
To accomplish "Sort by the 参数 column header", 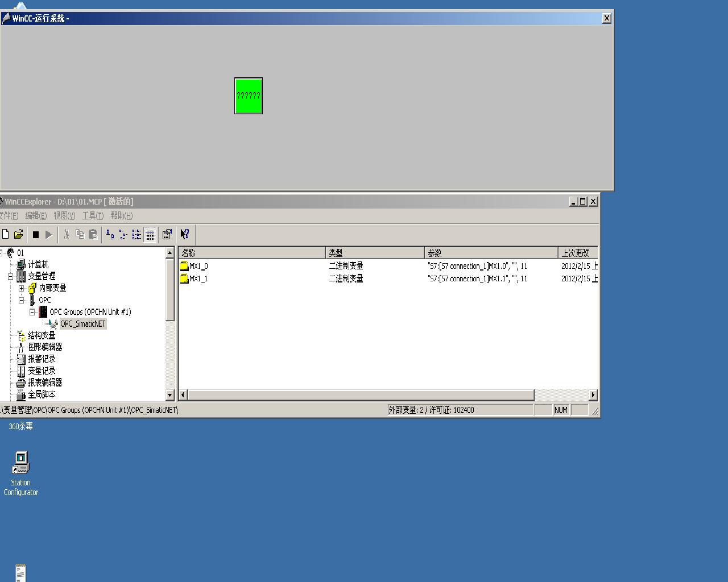I will pos(491,253).
